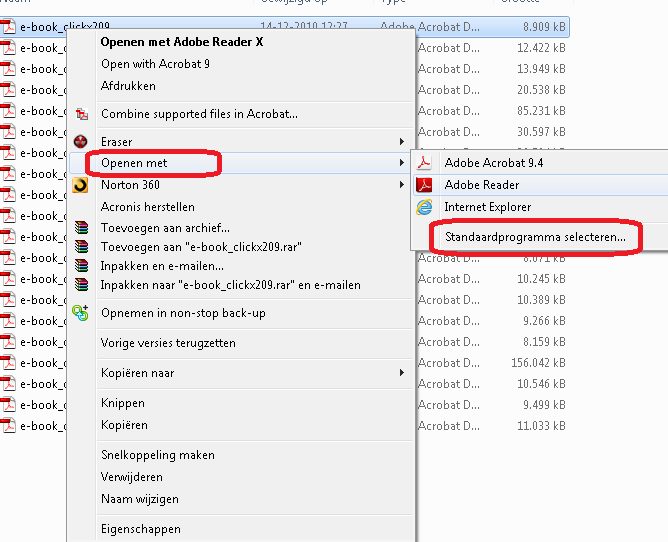Expand the Openen met submenu arrow
Screen dimensions: 668x542
(x=401, y=163)
